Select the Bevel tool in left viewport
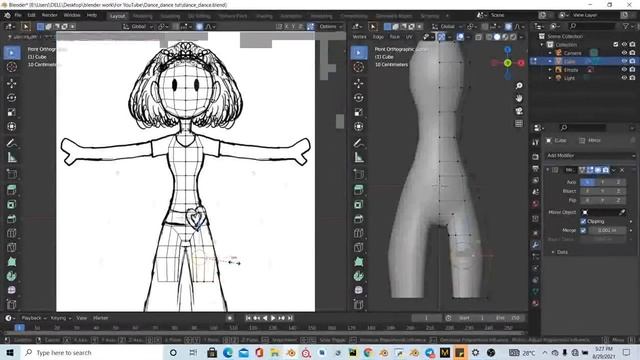640x360 pixels. [11, 219]
